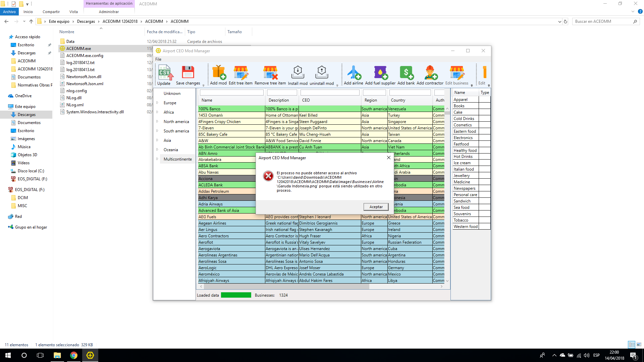Select the Aegean Airlines row
The image size is (644, 362).
pyautogui.click(x=321, y=223)
